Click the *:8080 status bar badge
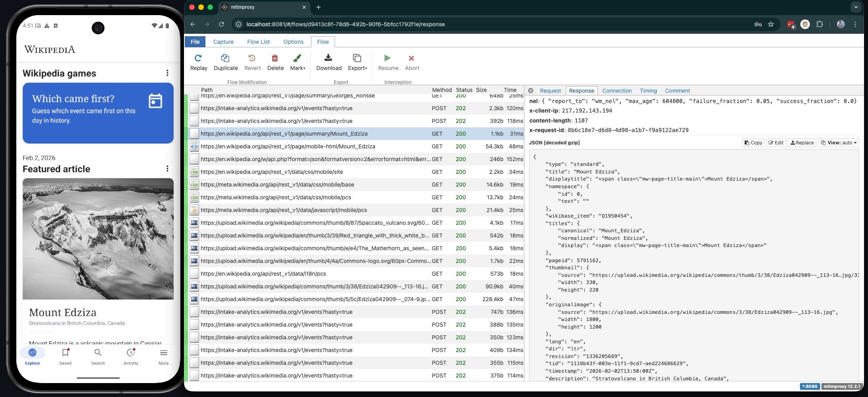Image resolution: width=868 pixels, height=397 pixels. point(809,386)
